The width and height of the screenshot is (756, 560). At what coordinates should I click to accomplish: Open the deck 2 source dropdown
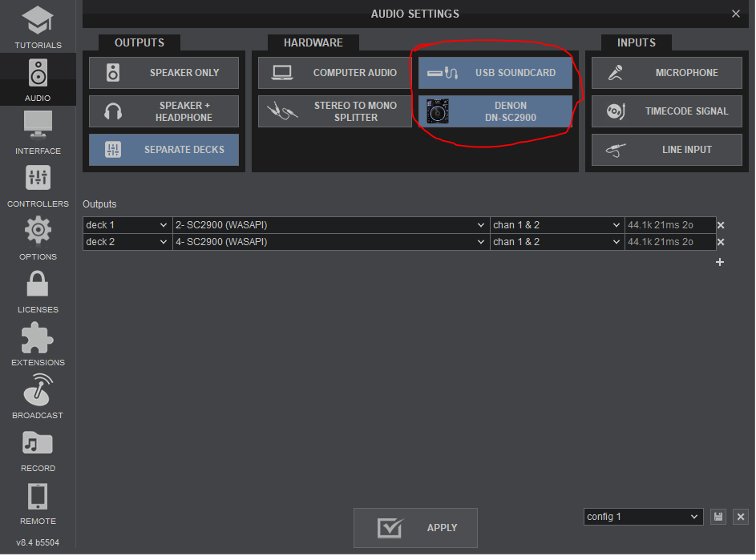(x=127, y=242)
